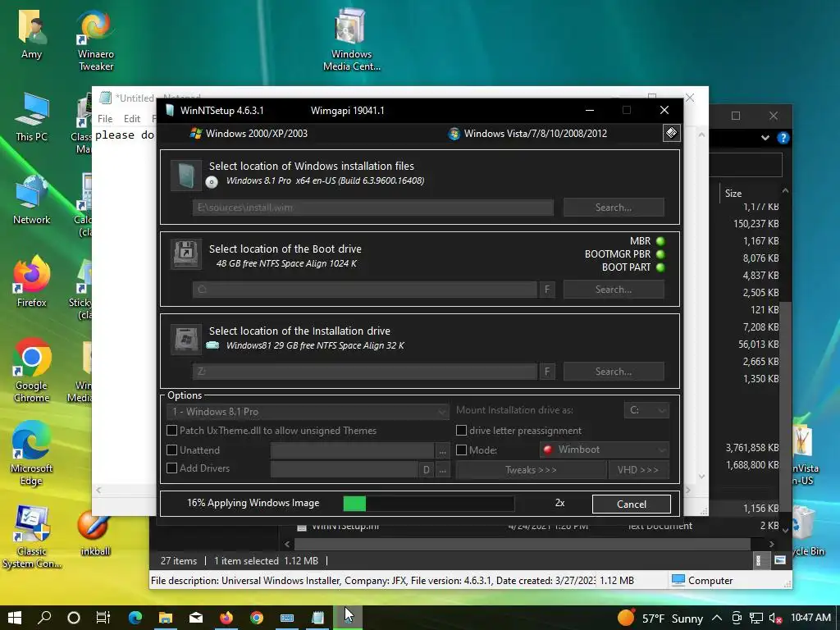Image resolution: width=840 pixels, height=630 pixels.
Task: Click the diamond info icon in WinNTSetup
Action: pos(671,133)
